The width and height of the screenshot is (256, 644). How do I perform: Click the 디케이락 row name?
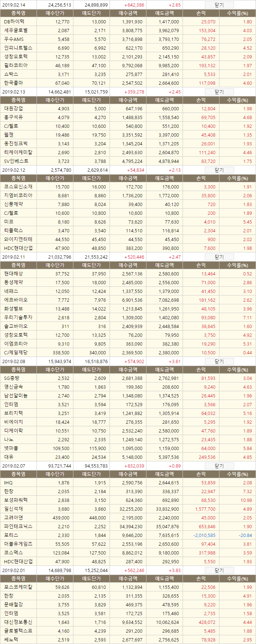click(x=14, y=431)
